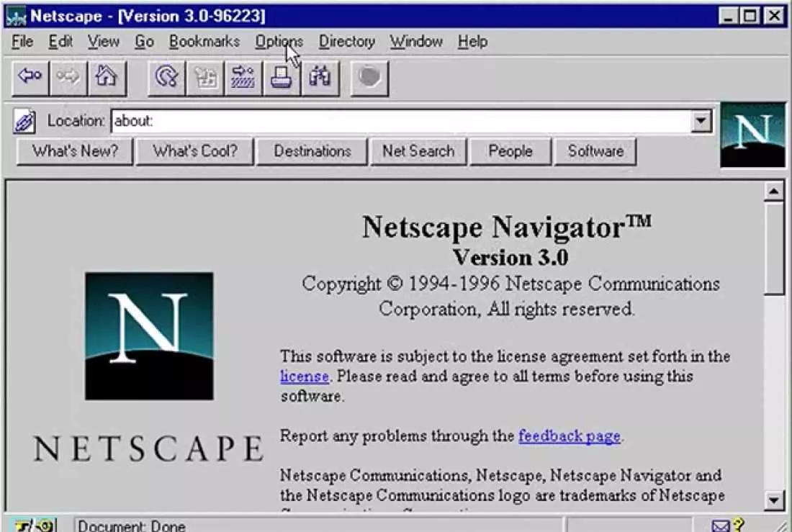
Task: Open the Directory menu
Action: tap(346, 42)
